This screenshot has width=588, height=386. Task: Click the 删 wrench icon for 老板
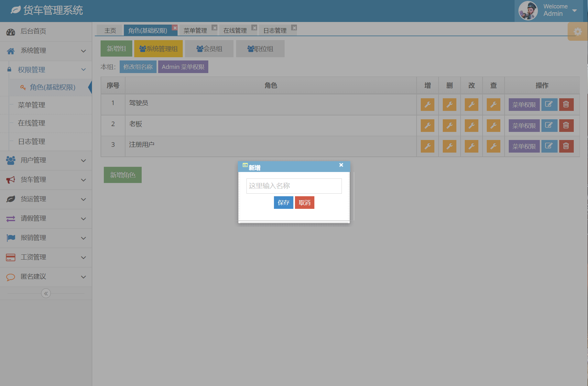point(449,125)
